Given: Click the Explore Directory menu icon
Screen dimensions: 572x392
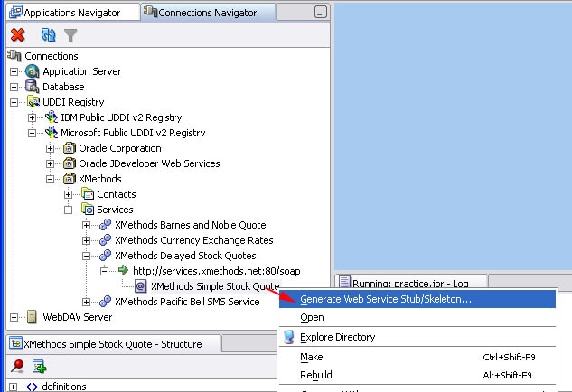Looking at the screenshot, I should 289,337.
